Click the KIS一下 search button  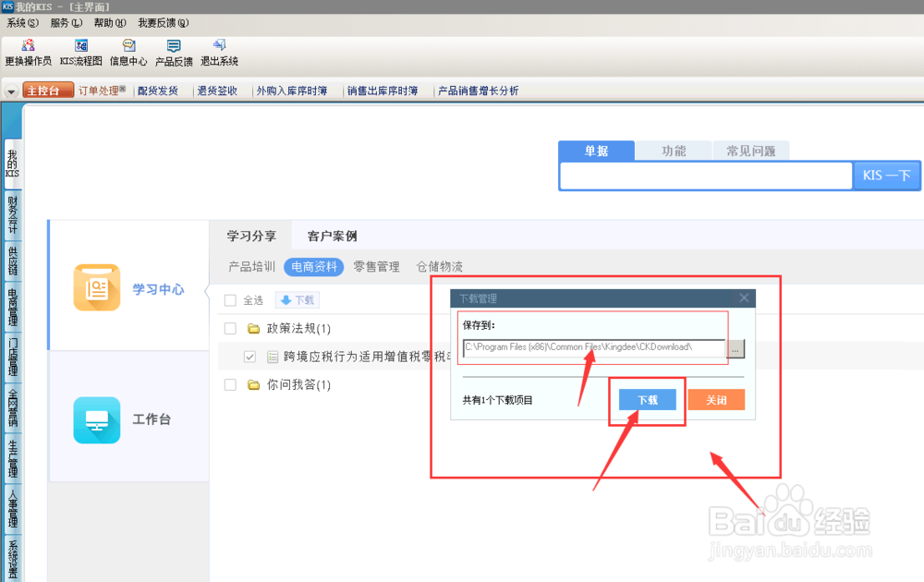click(x=887, y=176)
